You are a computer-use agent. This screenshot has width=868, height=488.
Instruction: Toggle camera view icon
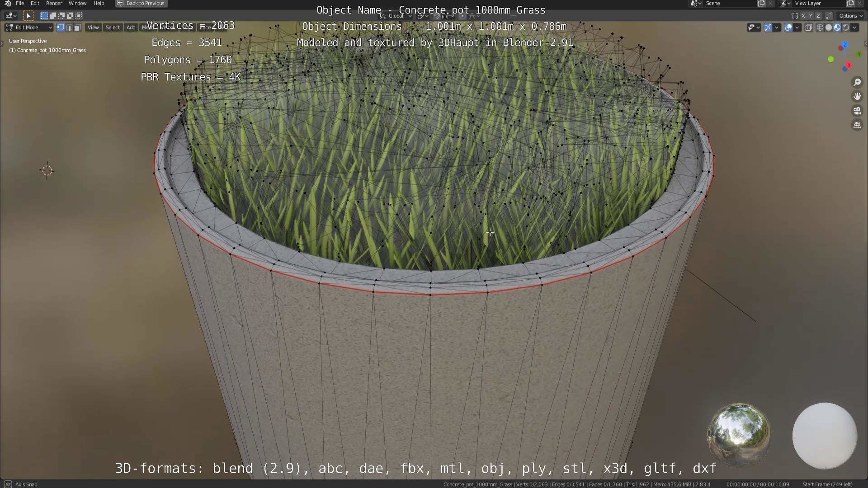pyautogui.click(x=857, y=111)
